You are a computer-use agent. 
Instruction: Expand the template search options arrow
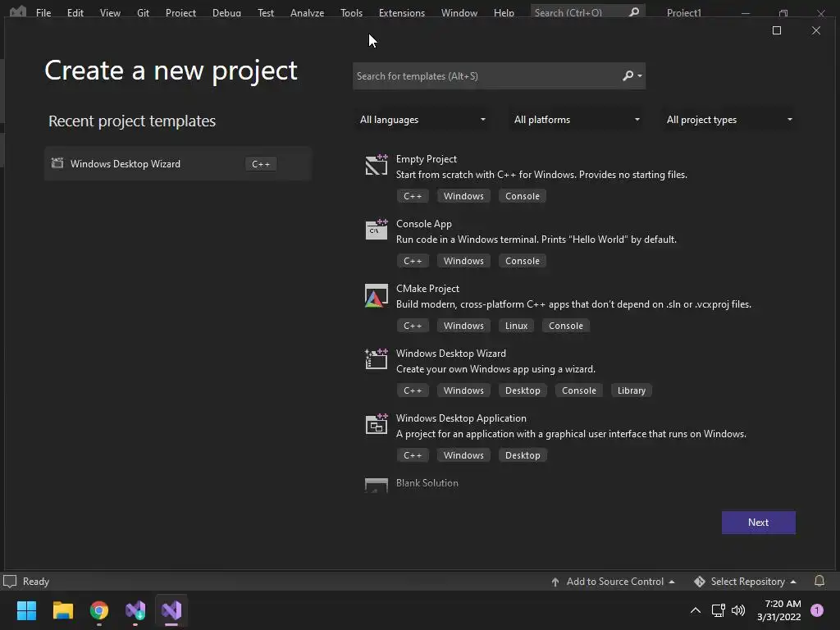tap(640, 76)
